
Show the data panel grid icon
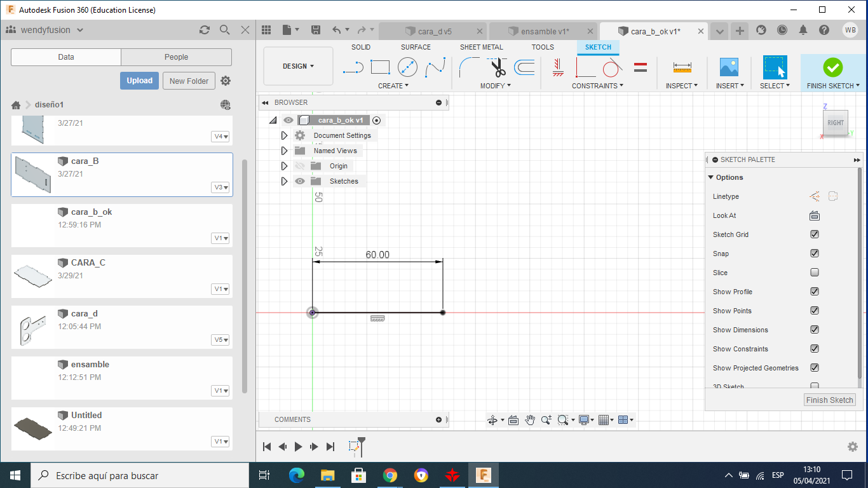click(x=266, y=30)
